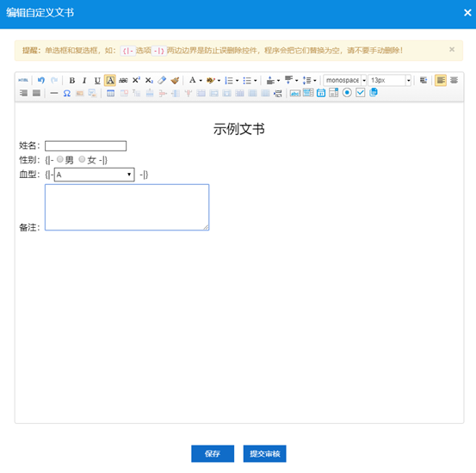
Task: Align text right
Action: [23, 93]
